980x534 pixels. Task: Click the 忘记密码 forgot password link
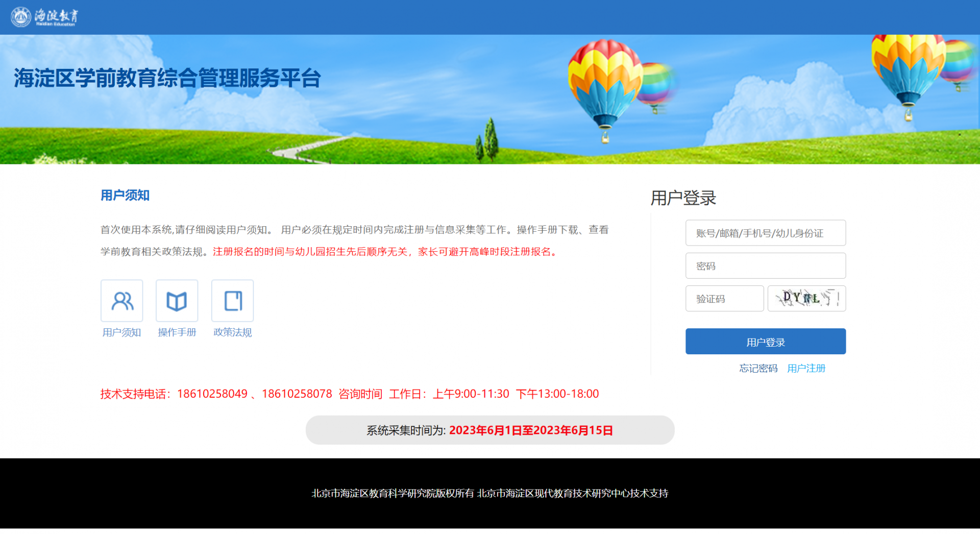[758, 368]
